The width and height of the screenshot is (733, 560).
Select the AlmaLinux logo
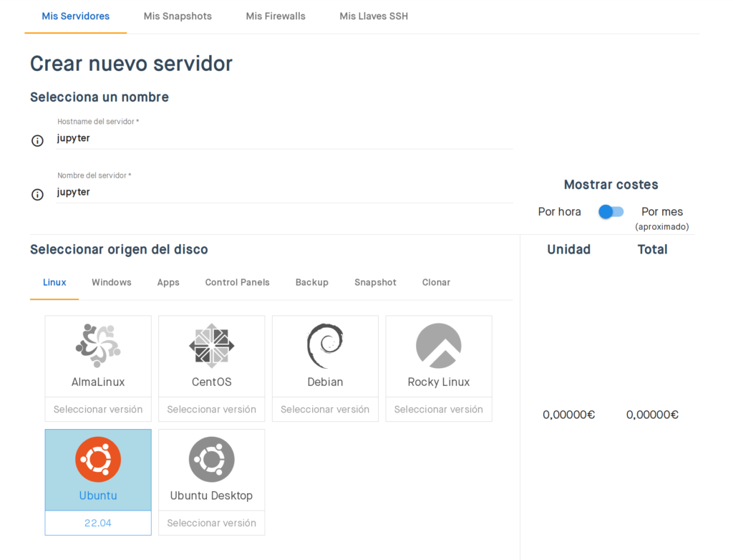pyautogui.click(x=98, y=345)
